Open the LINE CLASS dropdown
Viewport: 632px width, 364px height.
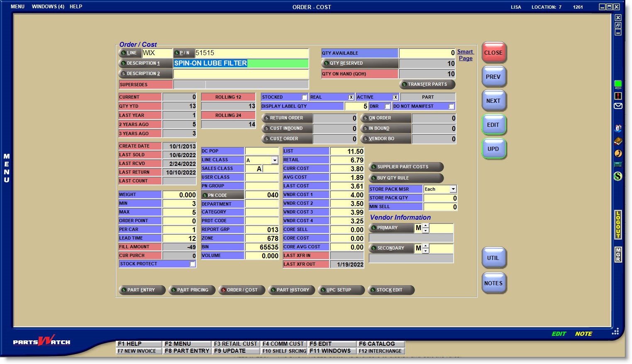click(x=274, y=160)
